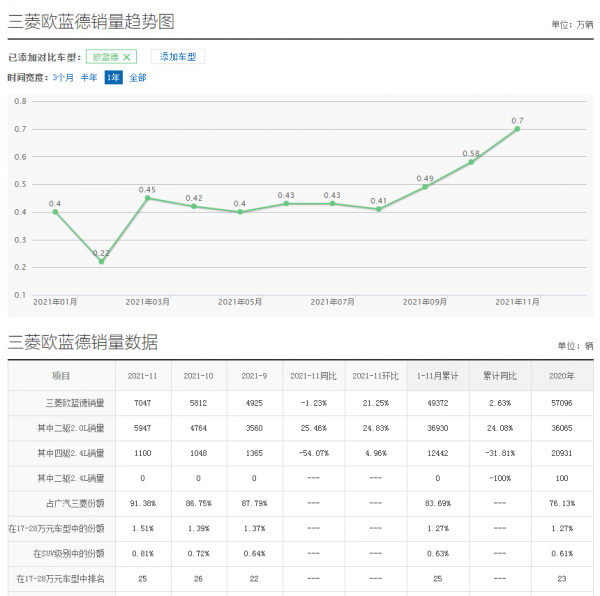This screenshot has height=596, width=600.
Task: Click the -100% cell
Action: (x=500, y=478)
